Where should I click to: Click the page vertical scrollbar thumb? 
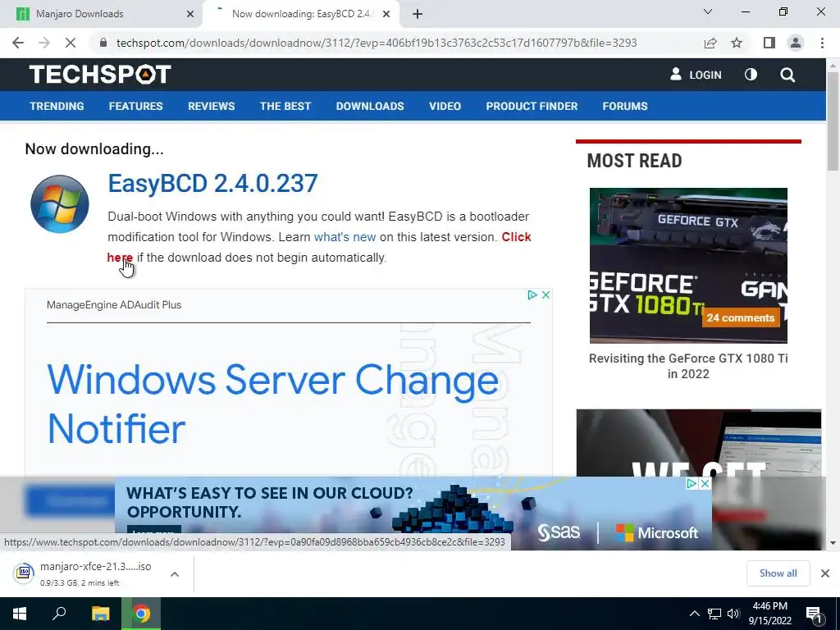pyautogui.click(x=833, y=121)
